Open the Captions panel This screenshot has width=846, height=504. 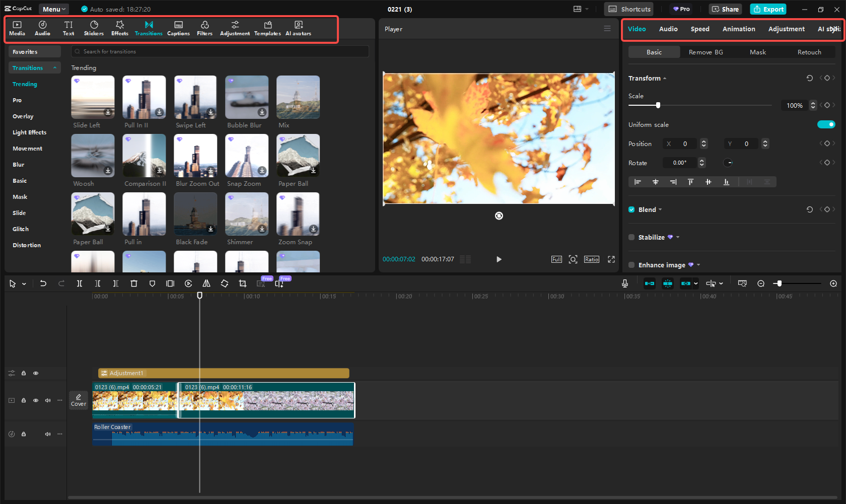178,28
